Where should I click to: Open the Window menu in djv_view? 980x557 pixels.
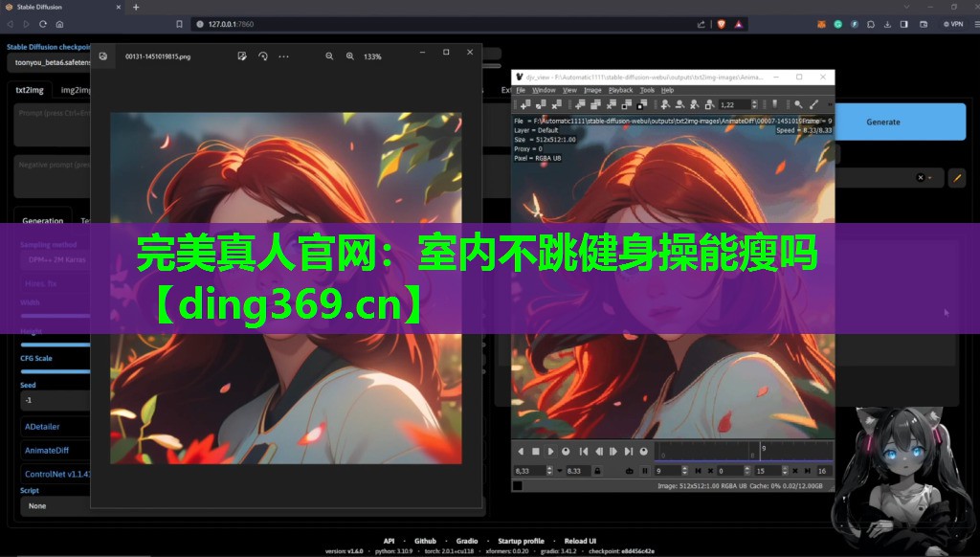click(544, 90)
